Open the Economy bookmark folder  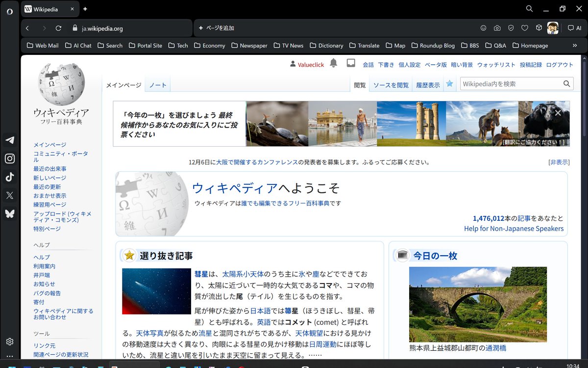tap(209, 45)
